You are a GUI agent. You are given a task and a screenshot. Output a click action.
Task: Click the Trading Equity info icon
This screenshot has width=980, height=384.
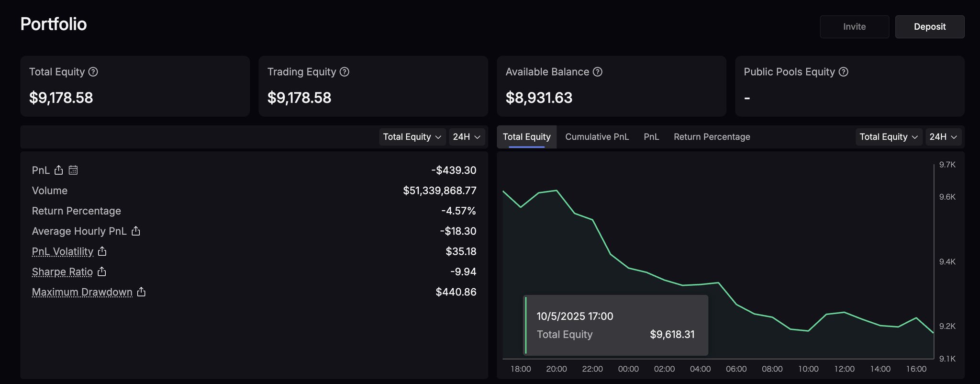point(345,72)
